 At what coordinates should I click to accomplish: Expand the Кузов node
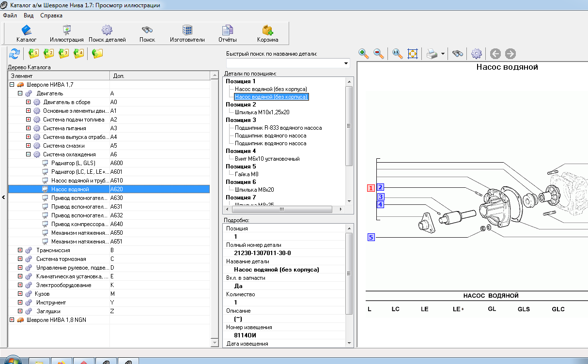[20, 294]
